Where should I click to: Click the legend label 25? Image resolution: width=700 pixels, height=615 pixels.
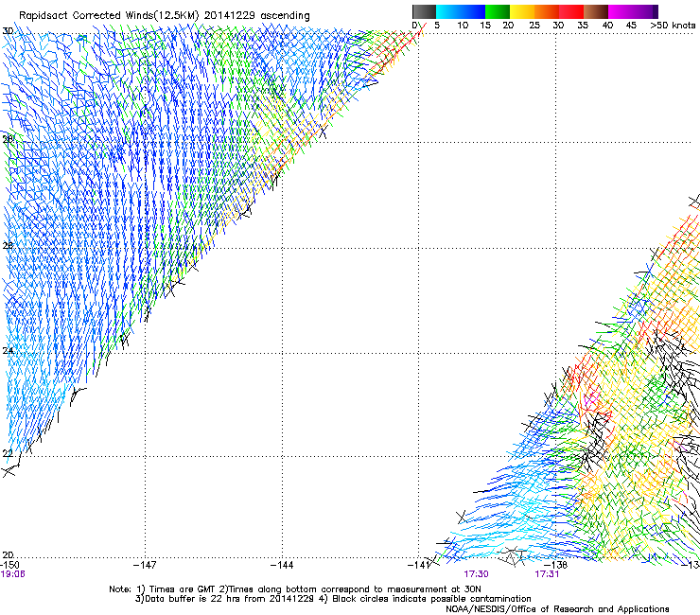point(534,26)
